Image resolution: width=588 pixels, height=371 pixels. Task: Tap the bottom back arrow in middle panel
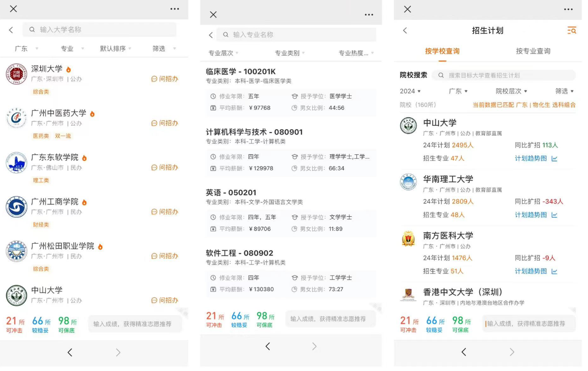pos(268,346)
